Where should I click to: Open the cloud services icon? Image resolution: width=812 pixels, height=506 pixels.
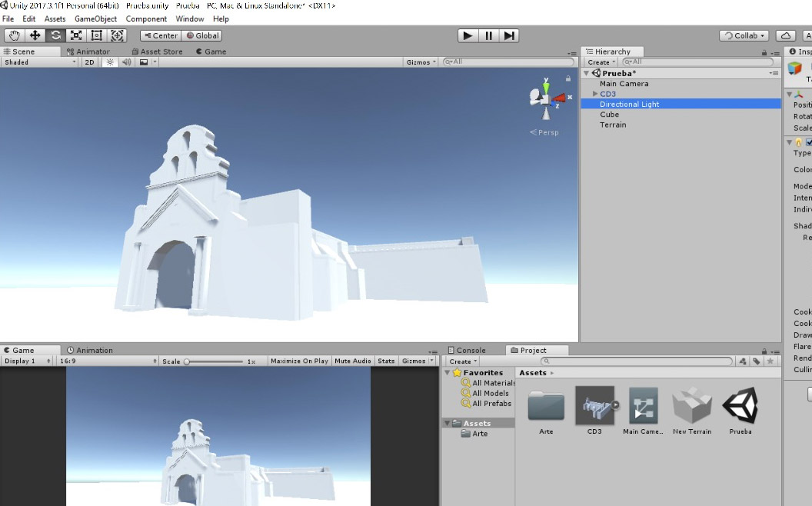pos(785,35)
